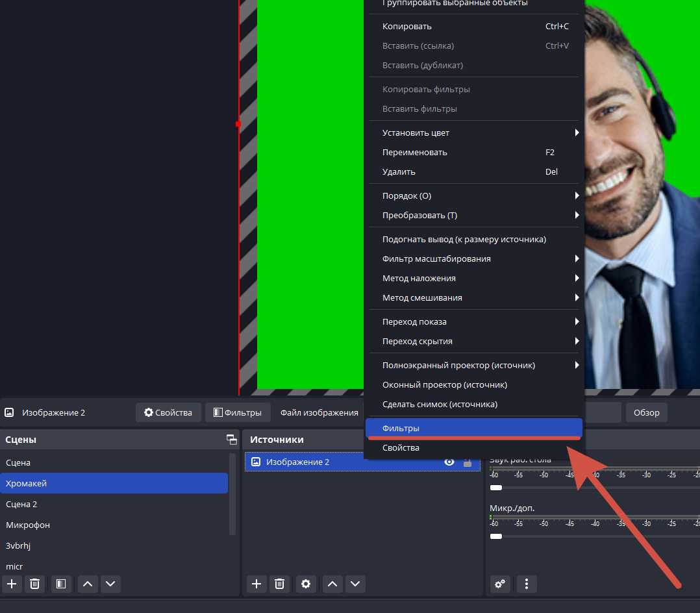The height and width of the screenshot is (613, 700).
Task: Adjust the Микр./доп. volume slider
Action: (x=496, y=536)
